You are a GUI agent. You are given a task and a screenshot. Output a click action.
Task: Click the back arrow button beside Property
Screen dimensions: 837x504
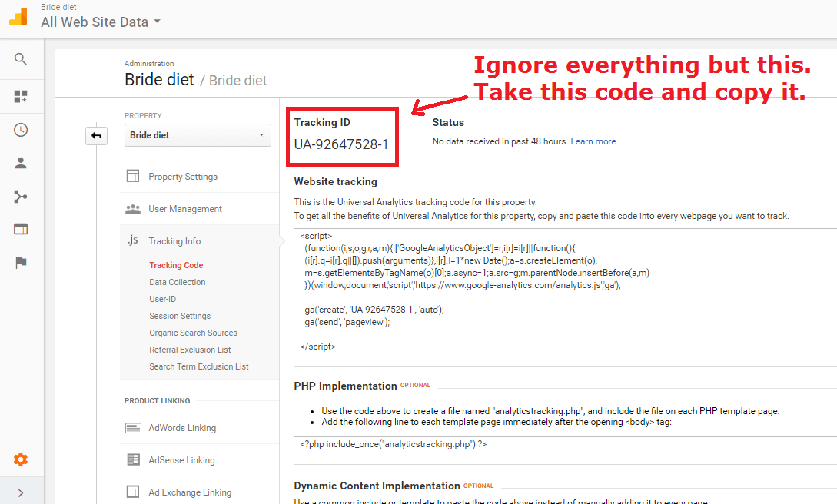[96, 135]
